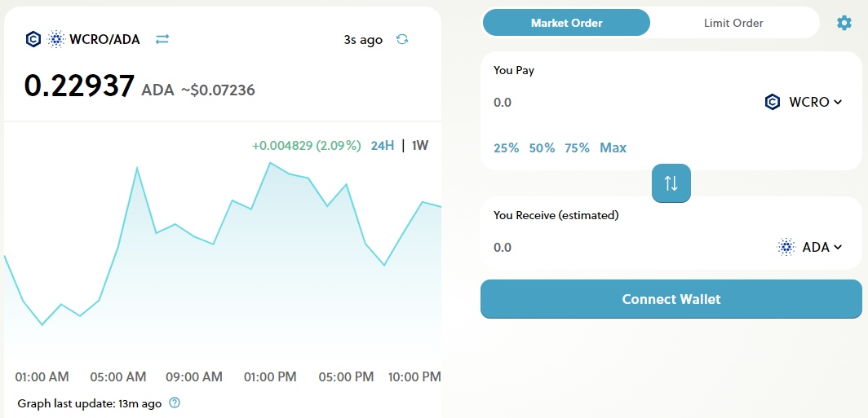The width and height of the screenshot is (868, 418).
Task: Select the 1W chart range
Action: coord(420,146)
